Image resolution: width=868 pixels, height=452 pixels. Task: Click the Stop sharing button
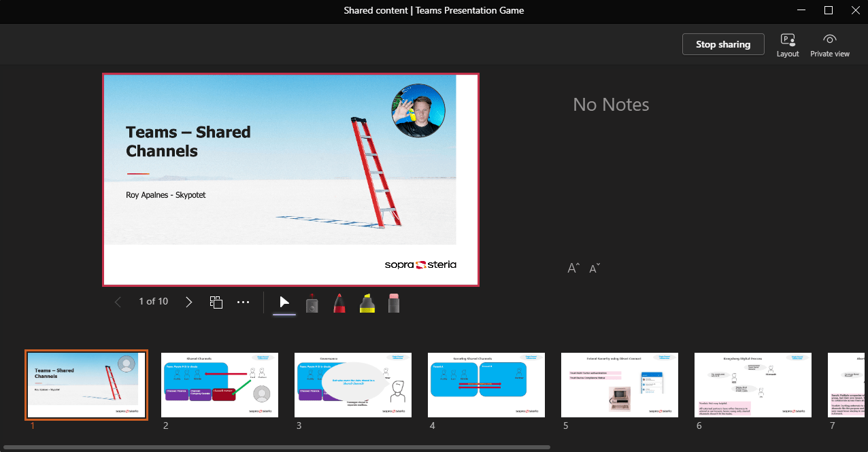click(x=723, y=44)
